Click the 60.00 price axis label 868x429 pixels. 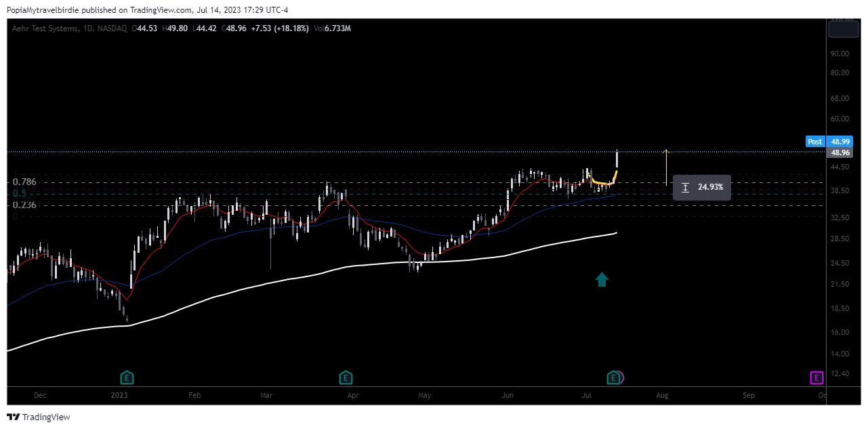pyautogui.click(x=840, y=119)
